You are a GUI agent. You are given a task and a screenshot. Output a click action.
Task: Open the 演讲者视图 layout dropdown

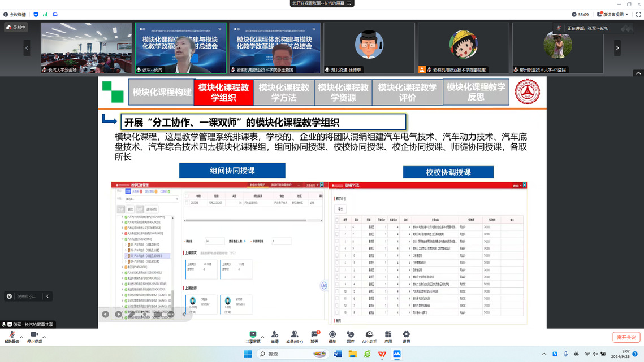(x=615, y=15)
